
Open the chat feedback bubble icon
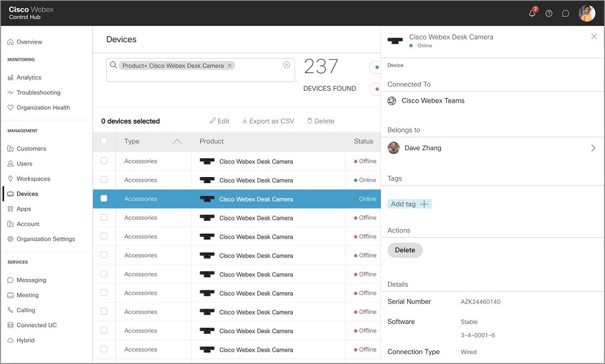tap(565, 13)
